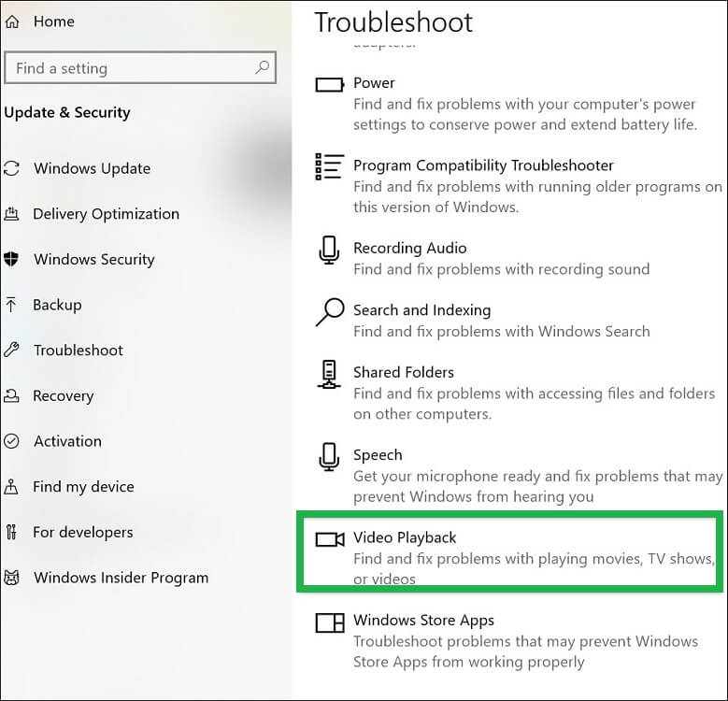Image resolution: width=728 pixels, height=701 pixels.
Task: Click the Speech microphone icon
Action: pyautogui.click(x=329, y=457)
